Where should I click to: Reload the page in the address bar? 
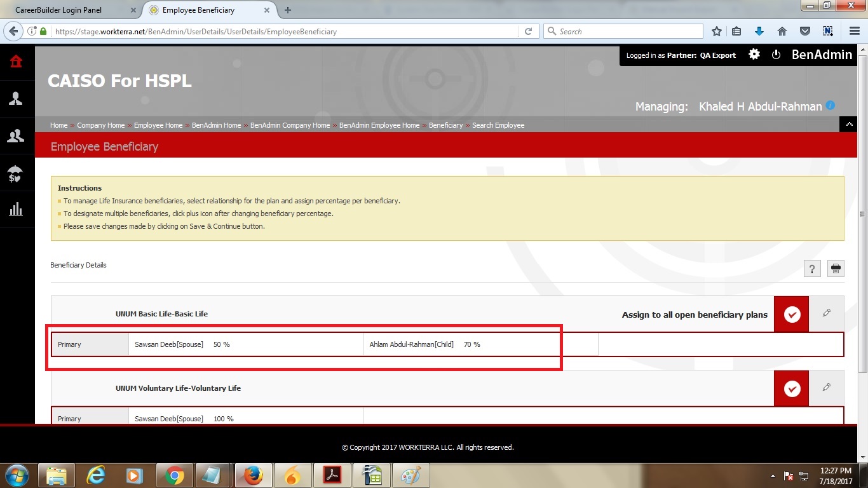tap(528, 31)
